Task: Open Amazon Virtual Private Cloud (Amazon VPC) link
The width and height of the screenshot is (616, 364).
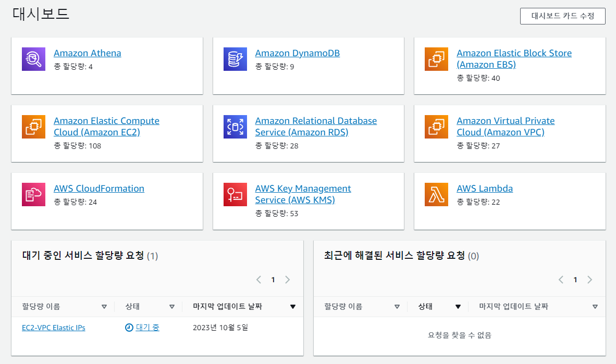Action: (x=506, y=127)
